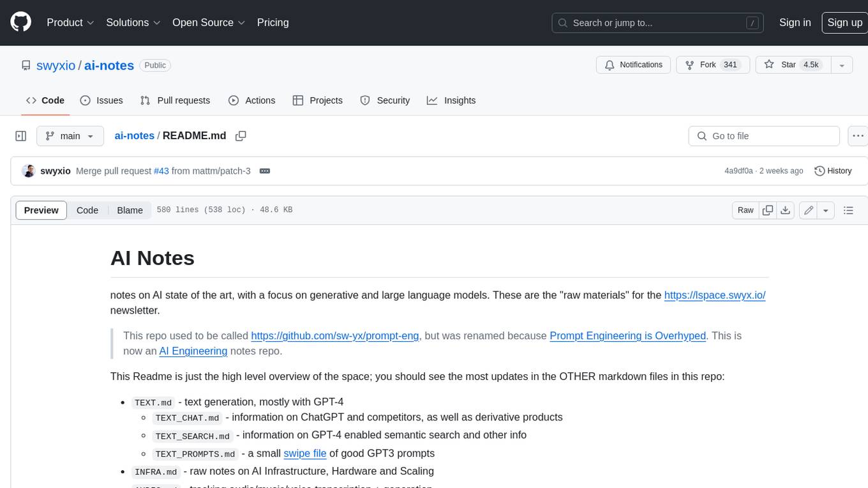The height and width of the screenshot is (488, 868).
Task: Open commit 4a9df0a
Action: [738, 171]
